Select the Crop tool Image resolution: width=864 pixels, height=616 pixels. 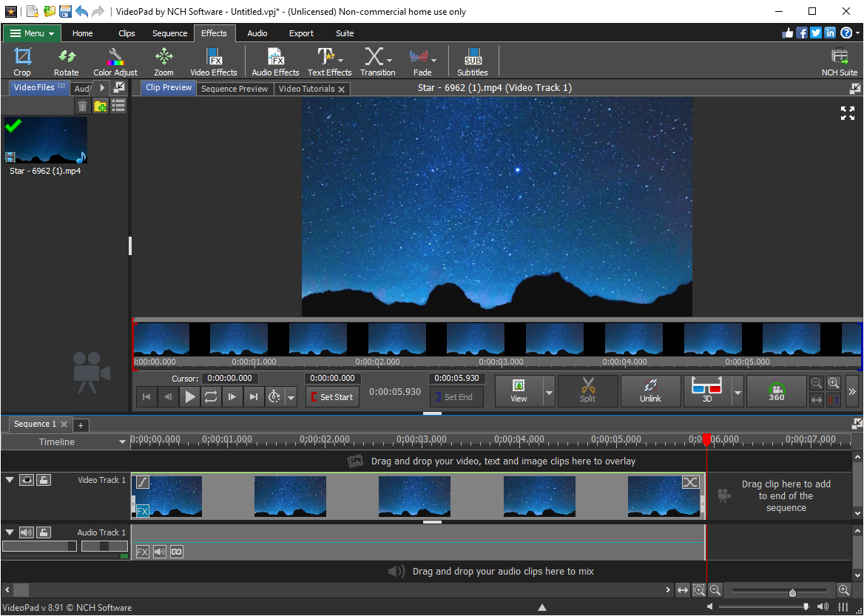[x=22, y=61]
